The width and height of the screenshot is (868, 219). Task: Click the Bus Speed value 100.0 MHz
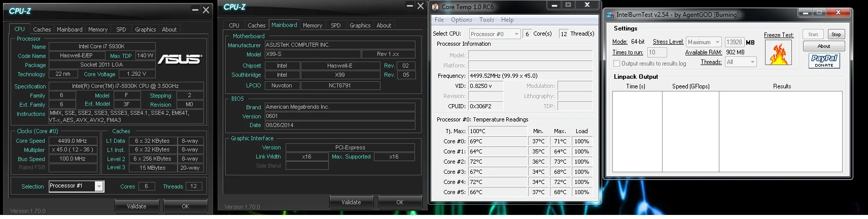(73, 159)
